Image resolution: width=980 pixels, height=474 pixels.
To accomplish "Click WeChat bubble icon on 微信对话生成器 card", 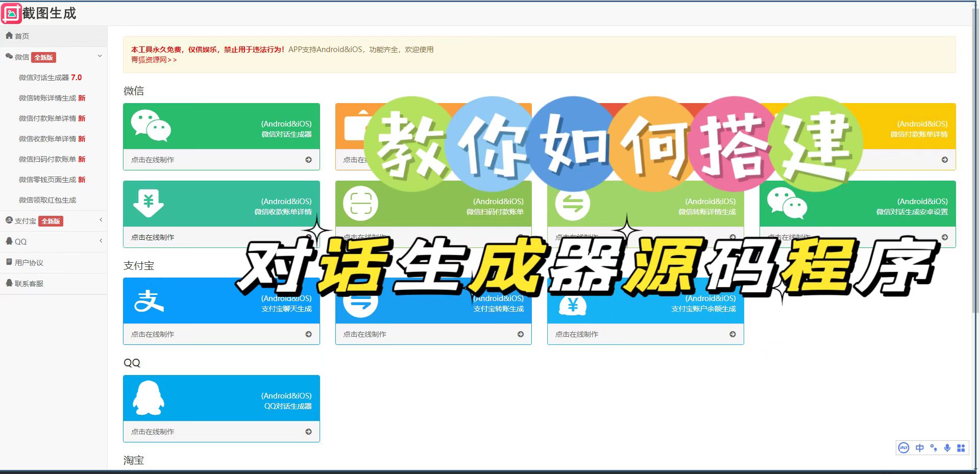I will pos(151,126).
